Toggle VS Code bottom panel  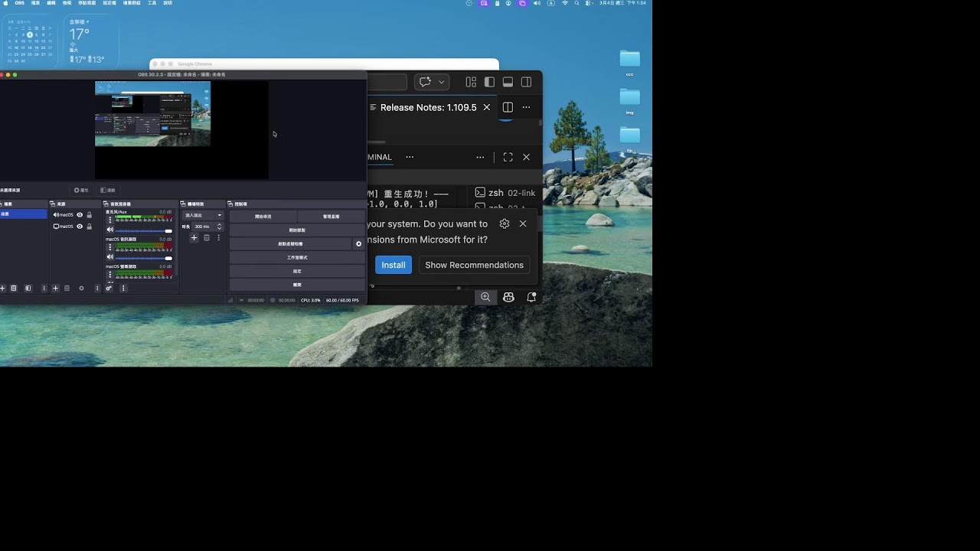click(508, 82)
